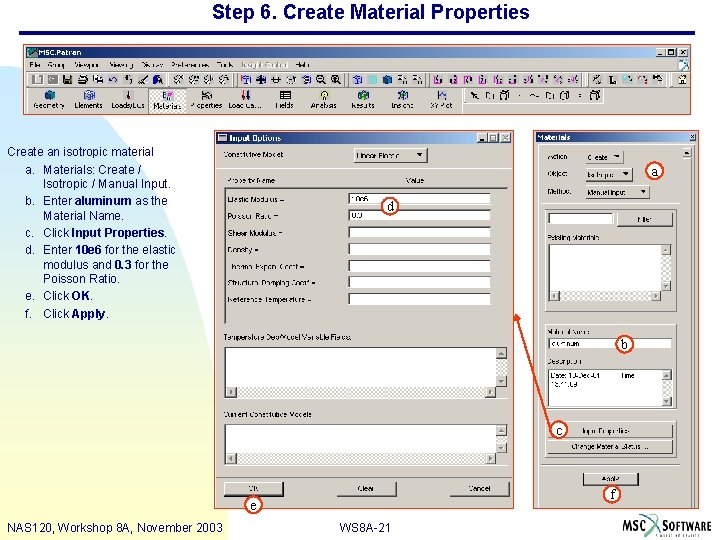Click the Change Material Status button

pyautogui.click(x=610, y=446)
